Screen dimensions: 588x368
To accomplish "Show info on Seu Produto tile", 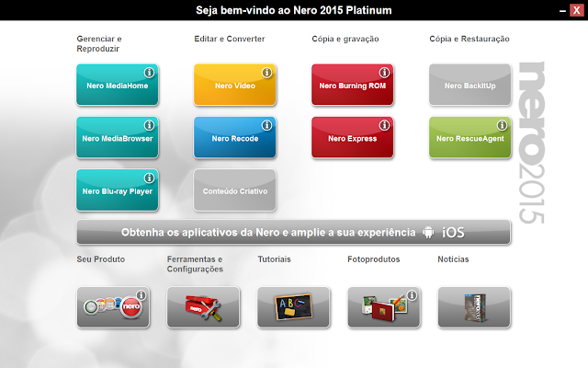I will pos(141,295).
